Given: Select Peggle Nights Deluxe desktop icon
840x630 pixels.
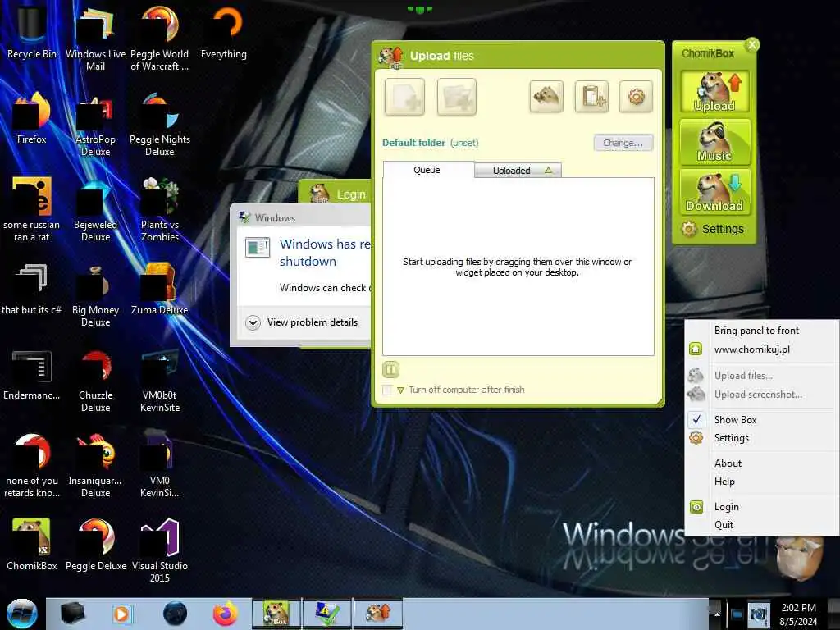Looking at the screenshot, I should [x=160, y=125].
